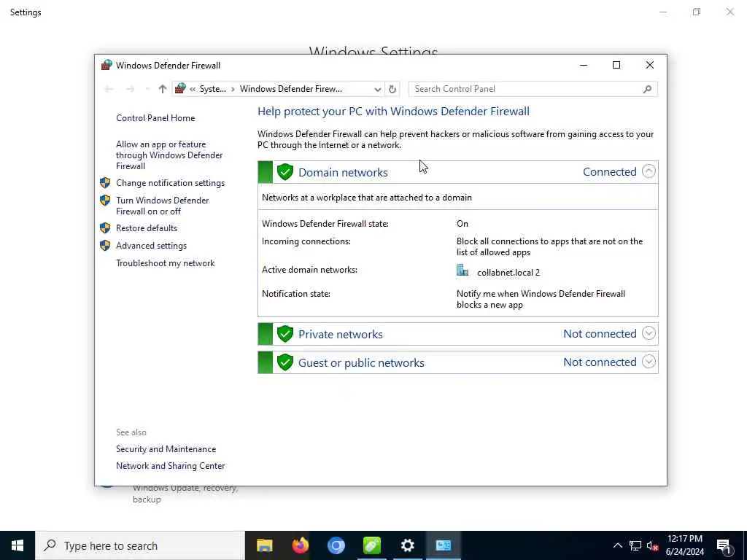Click the firewall icon in the address bar

click(x=181, y=88)
